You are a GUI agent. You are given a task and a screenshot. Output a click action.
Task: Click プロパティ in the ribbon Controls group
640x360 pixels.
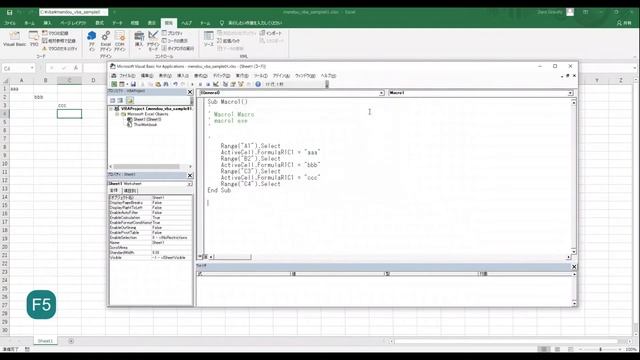173,33
